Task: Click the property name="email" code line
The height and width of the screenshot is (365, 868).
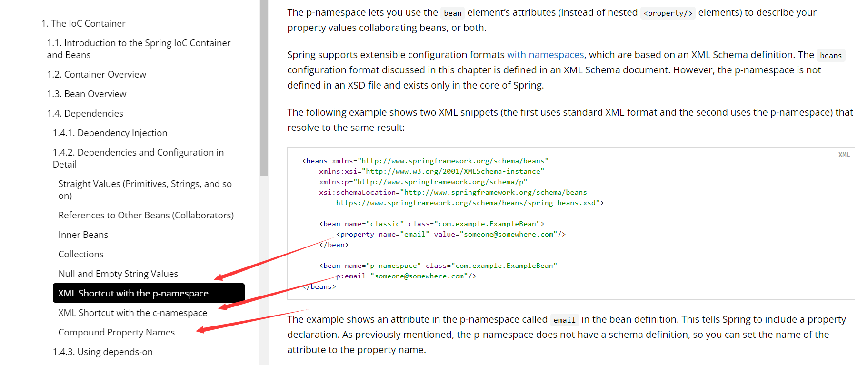Action: [x=450, y=234]
